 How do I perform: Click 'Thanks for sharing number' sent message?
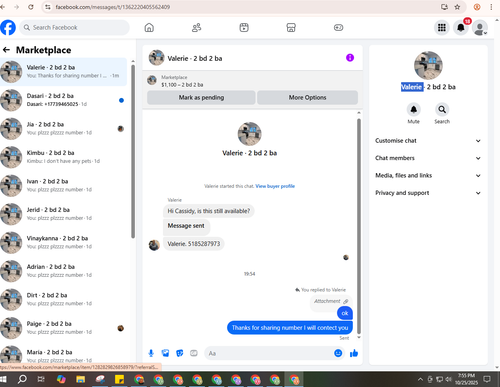pyautogui.click(x=290, y=328)
